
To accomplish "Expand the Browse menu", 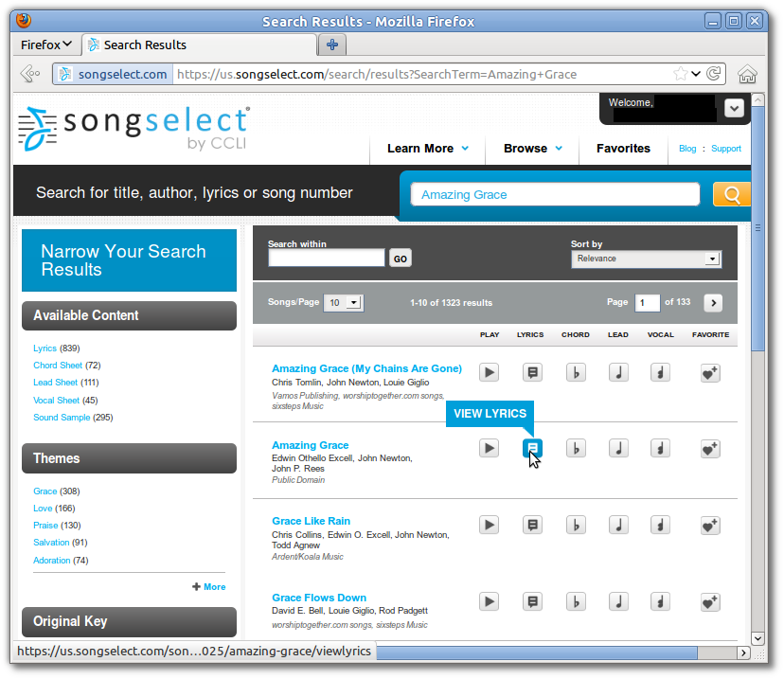I will (532, 149).
